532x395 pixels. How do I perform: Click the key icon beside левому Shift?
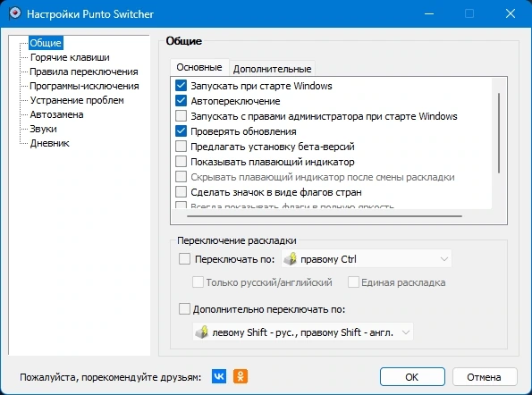(202, 332)
